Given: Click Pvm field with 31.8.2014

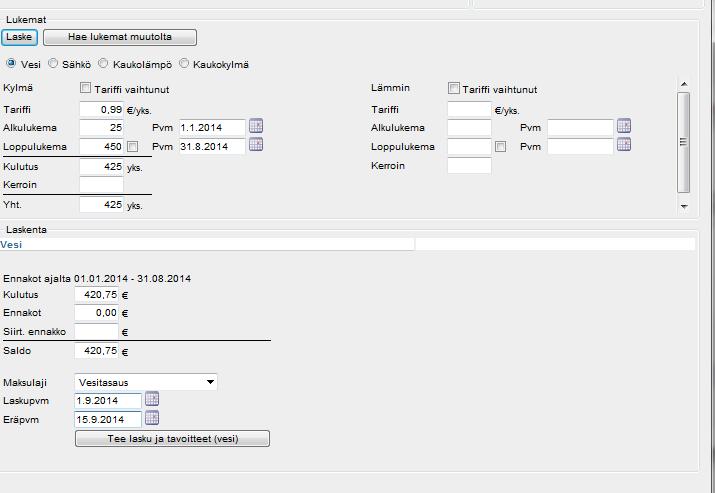Looking at the screenshot, I should coord(212,146).
